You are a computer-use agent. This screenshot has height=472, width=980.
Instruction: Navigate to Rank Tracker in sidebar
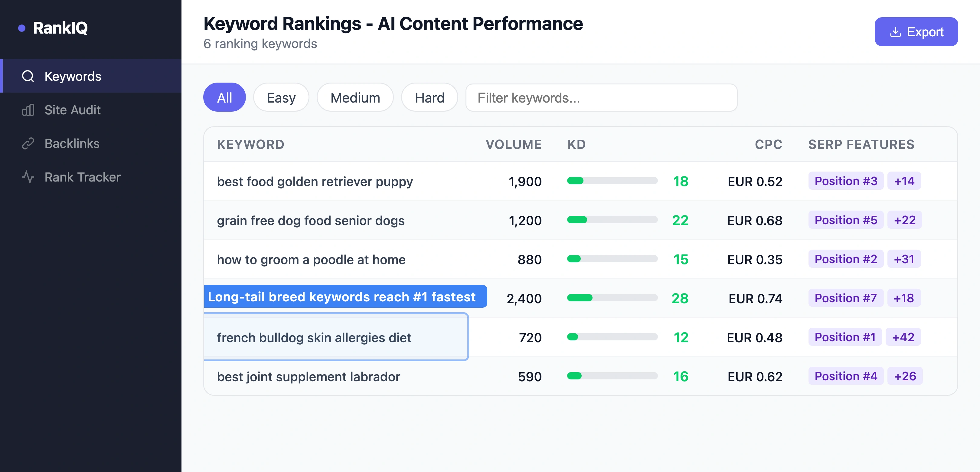(x=82, y=177)
